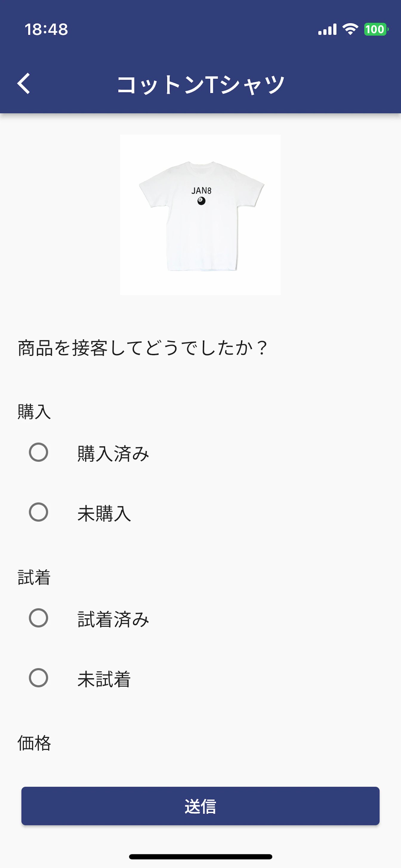Select the 購入済み radio button
The width and height of the screenshot is (401, 868).
(38, 452)
